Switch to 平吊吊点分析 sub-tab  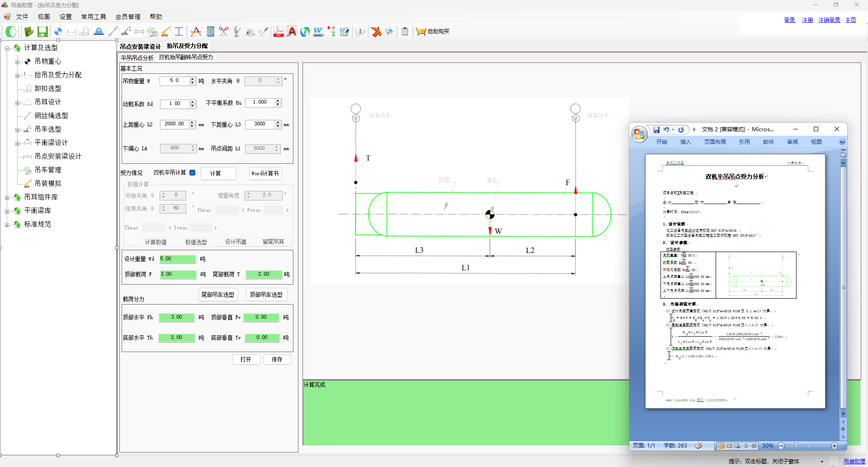(x=137, y=57)
